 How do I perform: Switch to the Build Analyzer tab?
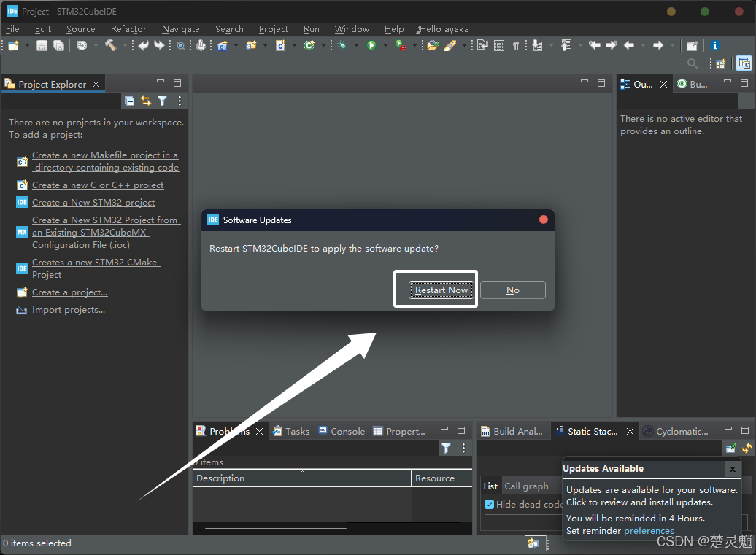point(512,431)
